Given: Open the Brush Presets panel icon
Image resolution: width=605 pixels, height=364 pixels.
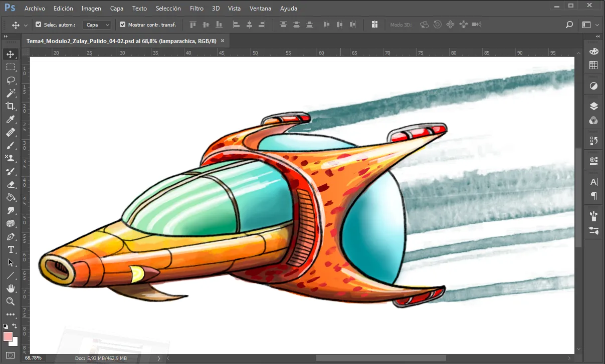Looking at the screenshot, I should coord(593,216).
